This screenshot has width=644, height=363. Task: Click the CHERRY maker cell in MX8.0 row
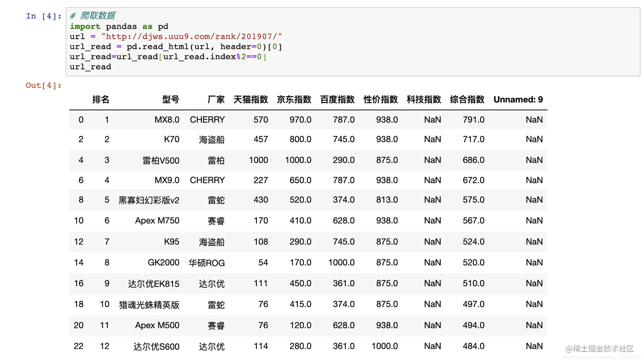207,120
